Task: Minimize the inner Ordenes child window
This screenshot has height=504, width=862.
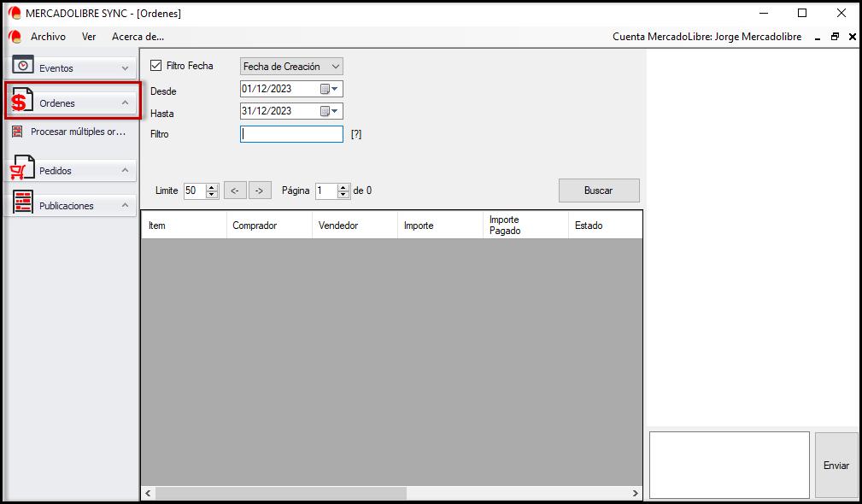Action: click(x=818, y=38)
